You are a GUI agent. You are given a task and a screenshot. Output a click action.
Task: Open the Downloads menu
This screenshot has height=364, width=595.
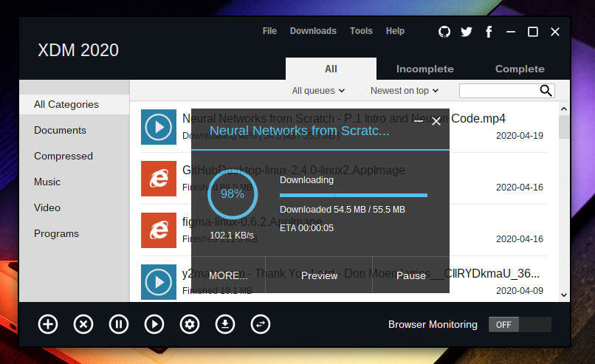point(313,31)
